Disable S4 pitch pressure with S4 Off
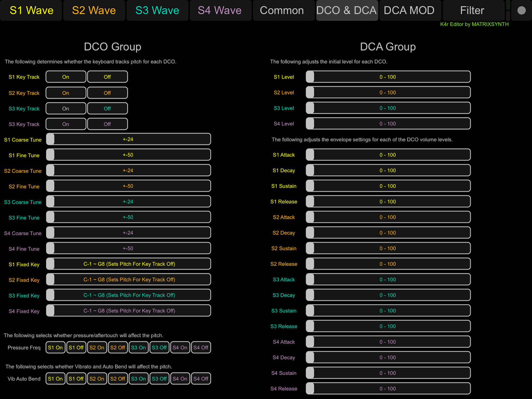This screenshot has height=399, width=532. coord(201,347)
